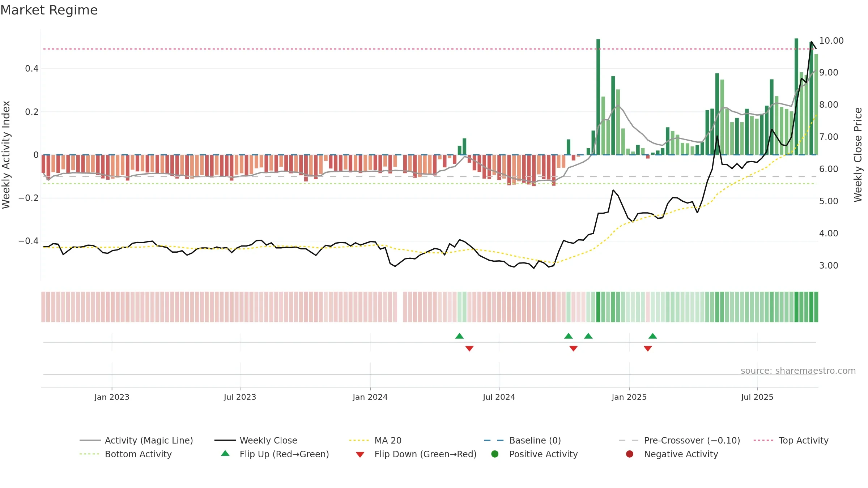Click Weekly Close Price axis title
This screenshot has height=488, width=868.
[858, 155]
